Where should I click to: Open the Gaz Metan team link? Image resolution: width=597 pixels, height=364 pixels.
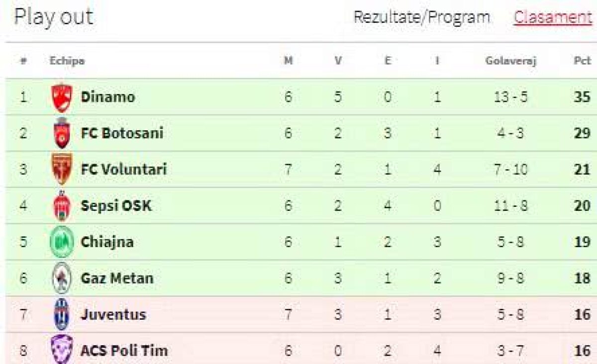pos(117,278)
